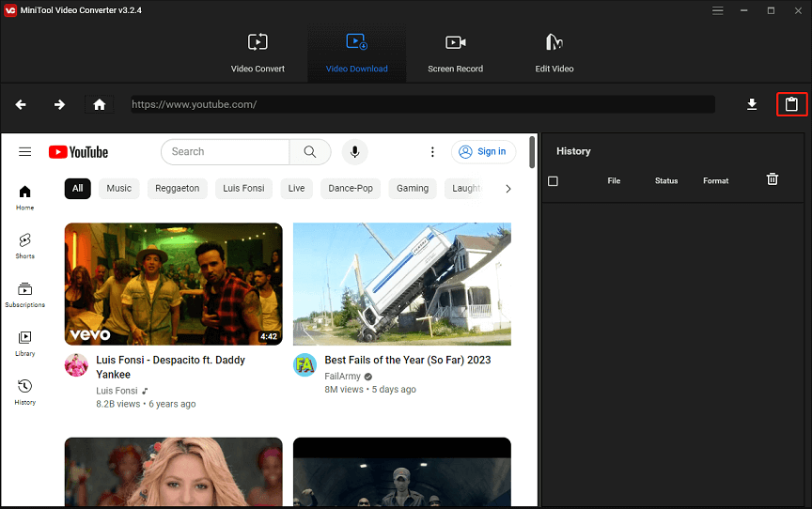The width and height of the screenshot is (812, 509).
Task: Go forward with the right arrow
Action: [59, 104]
